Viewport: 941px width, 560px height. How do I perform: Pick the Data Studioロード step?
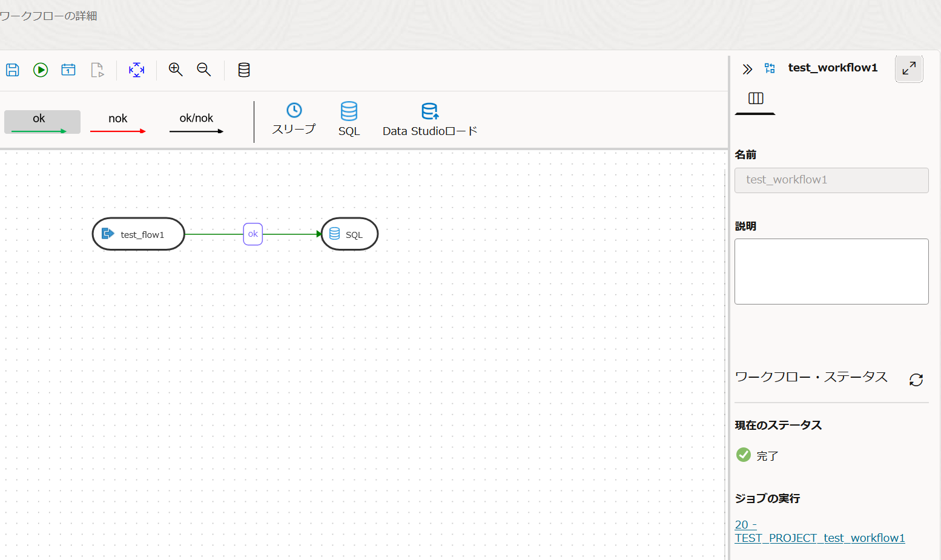[x=430, y=119]
